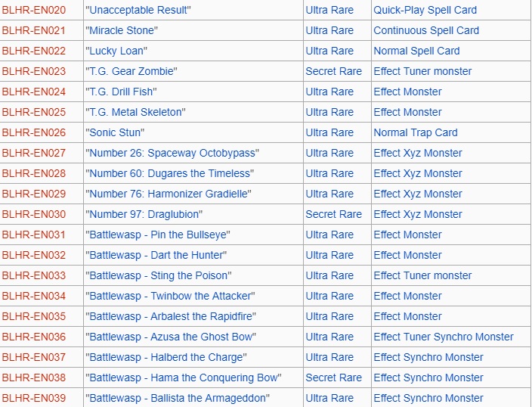
Task: Click the Continuous Spell Card category link
Action: tap(426, 31)
